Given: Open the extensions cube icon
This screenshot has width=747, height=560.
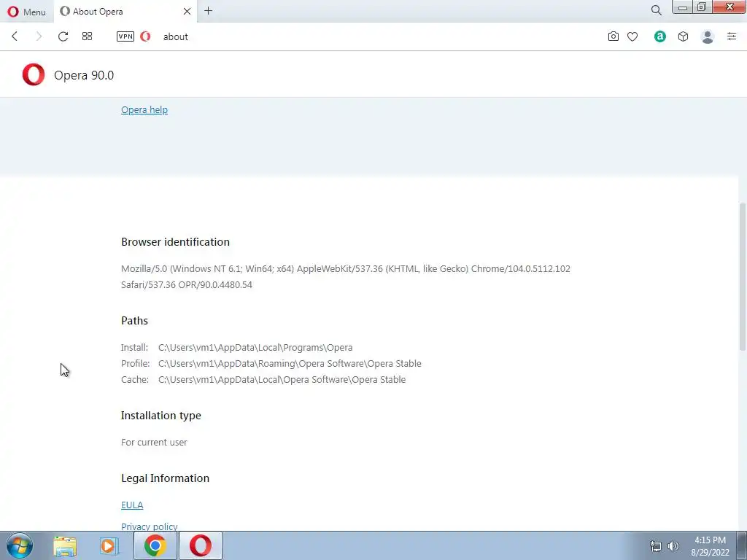Looking at the screenshot, I should coord(683,36).
